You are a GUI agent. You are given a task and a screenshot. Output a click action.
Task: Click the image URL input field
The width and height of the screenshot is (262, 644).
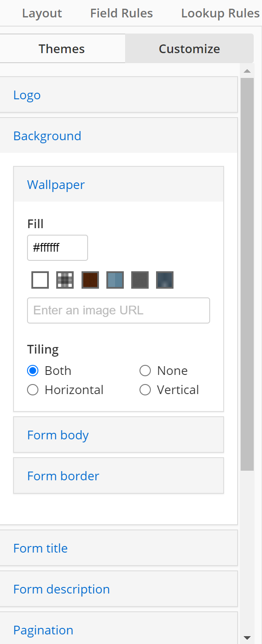pyautogui.click(x=119, y=310)
